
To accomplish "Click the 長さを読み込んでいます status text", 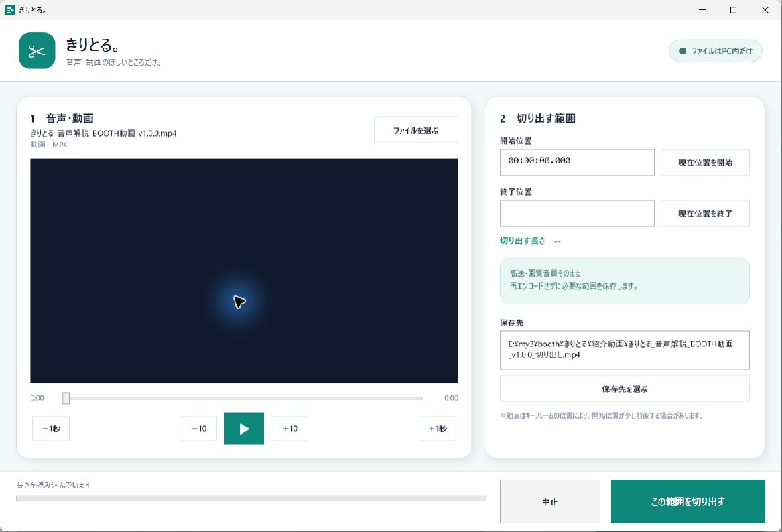I will click(x=54, y=484).
